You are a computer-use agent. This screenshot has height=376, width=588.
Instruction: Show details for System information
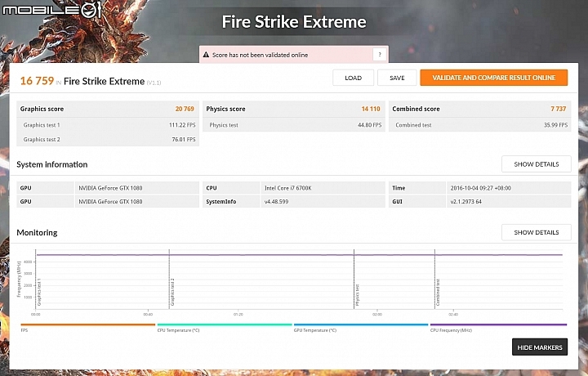pos(537,164)
